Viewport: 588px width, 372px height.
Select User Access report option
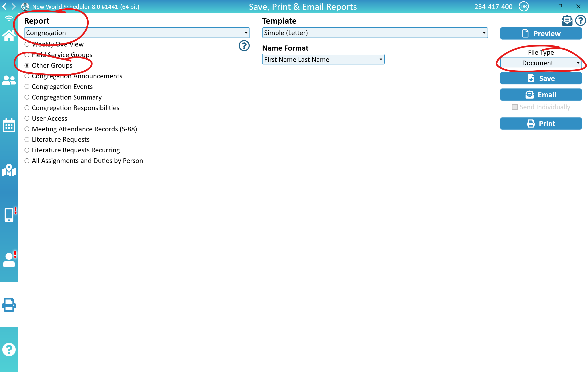[x=27, y=118]
